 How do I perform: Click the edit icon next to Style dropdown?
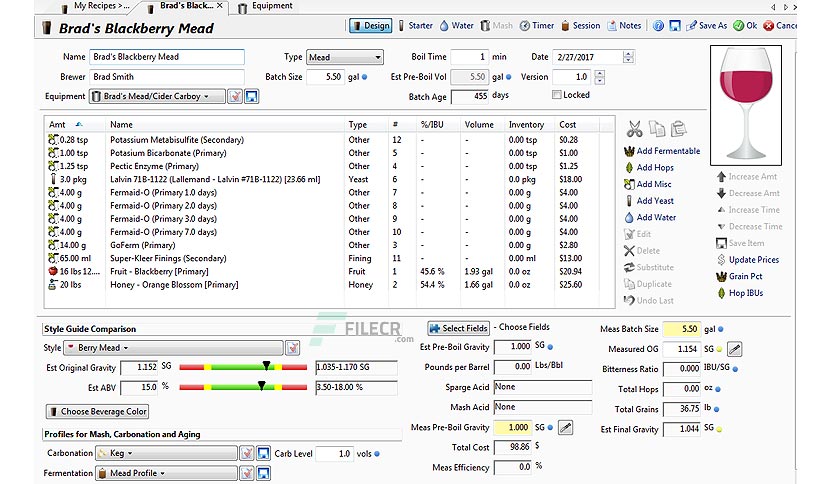click(292, 348)
